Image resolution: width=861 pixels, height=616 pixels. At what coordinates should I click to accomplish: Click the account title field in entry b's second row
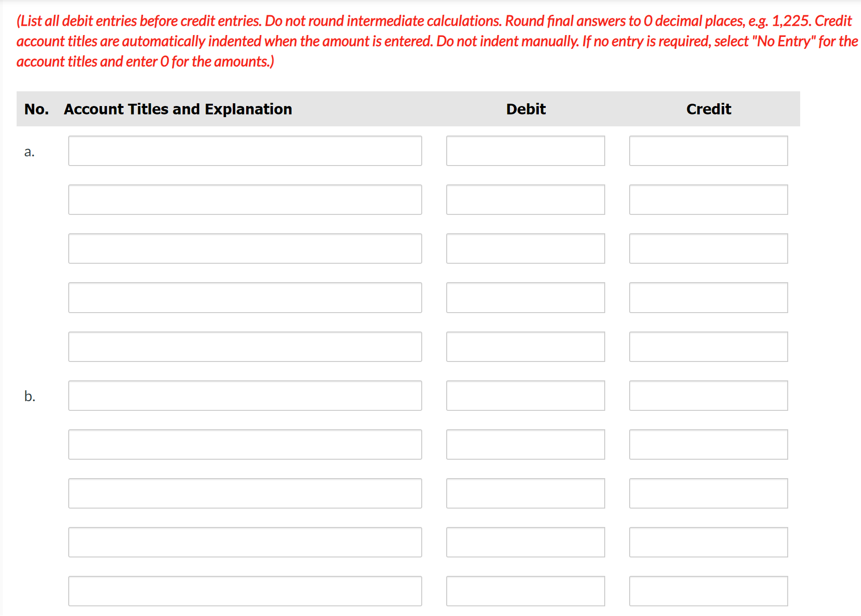(x=245, y=444)
